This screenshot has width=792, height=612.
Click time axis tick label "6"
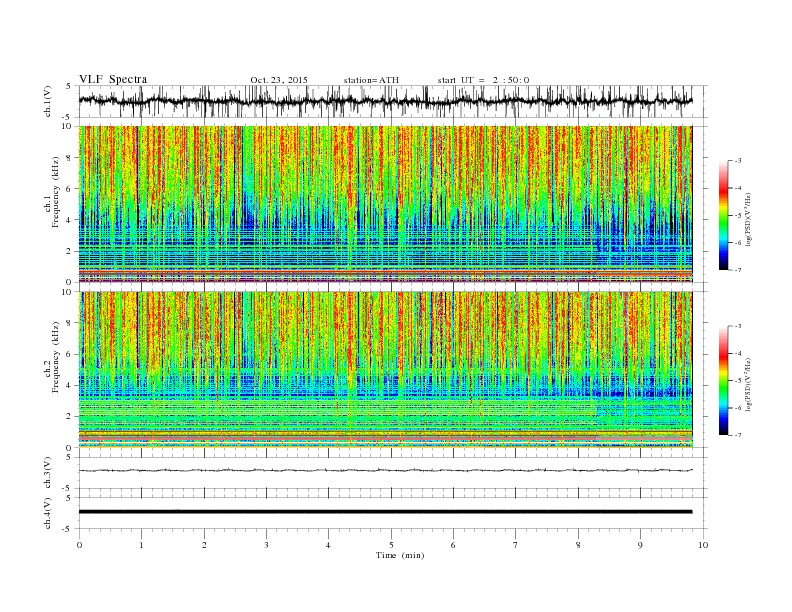tap(453, 545)
